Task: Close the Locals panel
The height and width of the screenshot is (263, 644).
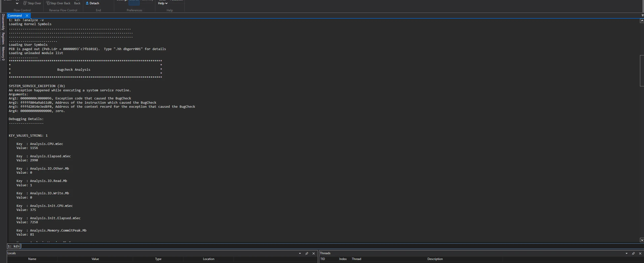Action: [314, 253]
